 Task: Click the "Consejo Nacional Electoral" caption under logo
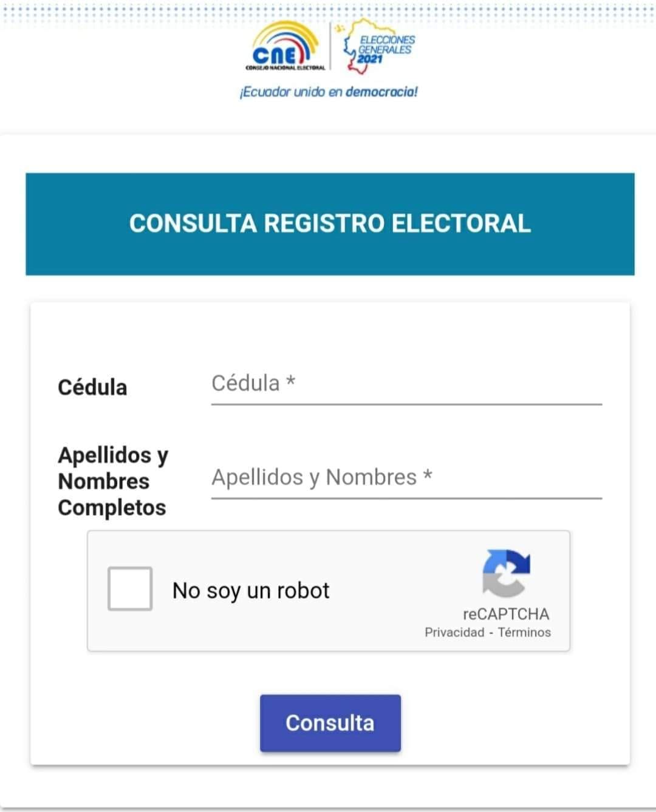[285, 68]
